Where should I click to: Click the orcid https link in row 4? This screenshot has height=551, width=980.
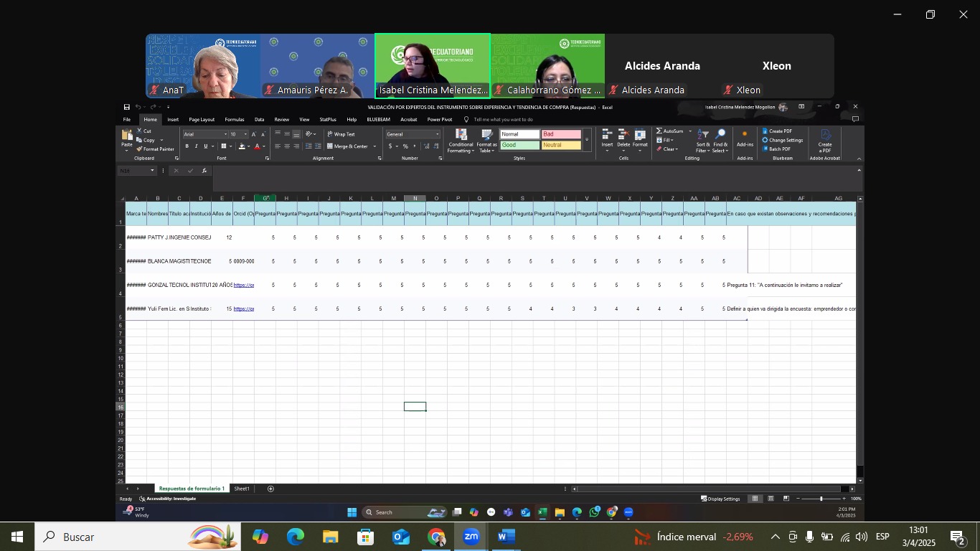(x=243, y=285)
